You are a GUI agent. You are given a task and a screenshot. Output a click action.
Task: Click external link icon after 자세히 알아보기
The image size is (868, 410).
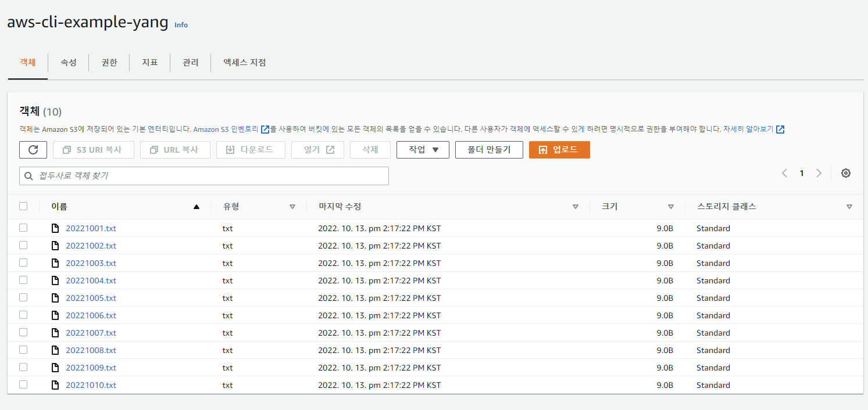pos(780,130)
